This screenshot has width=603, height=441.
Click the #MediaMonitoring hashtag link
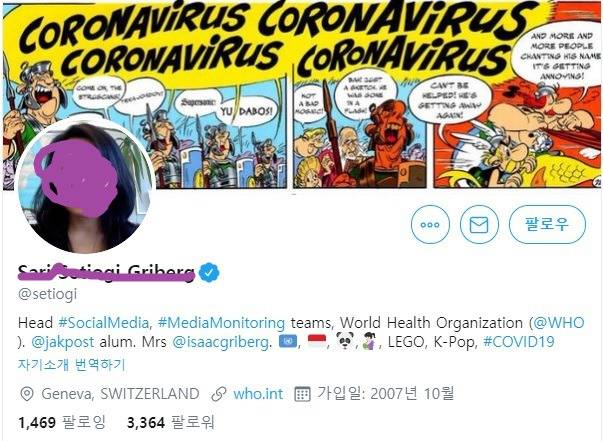tap(222, 323)
